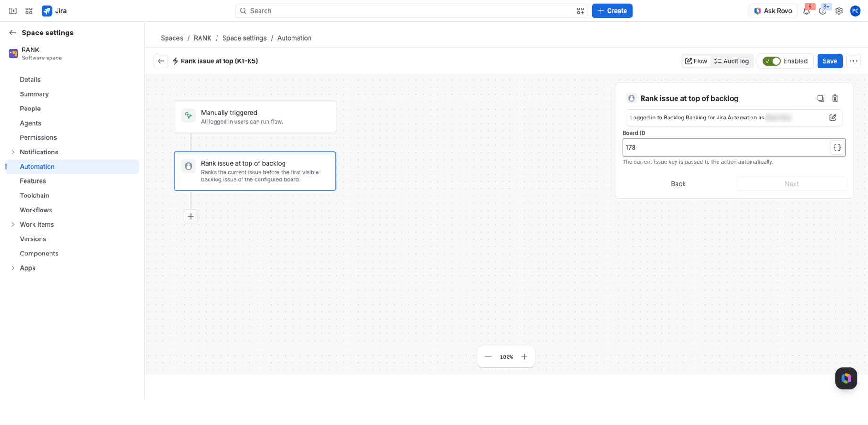The image size is (868, 425).
Task: Open the help icon in top bar
Action: pos(823,11)
